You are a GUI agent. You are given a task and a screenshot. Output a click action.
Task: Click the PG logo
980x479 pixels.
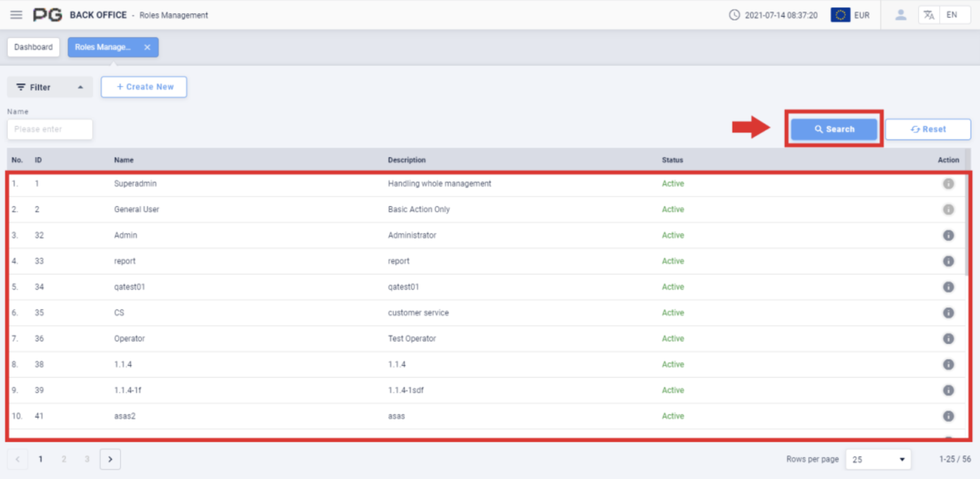pos(48,14)
